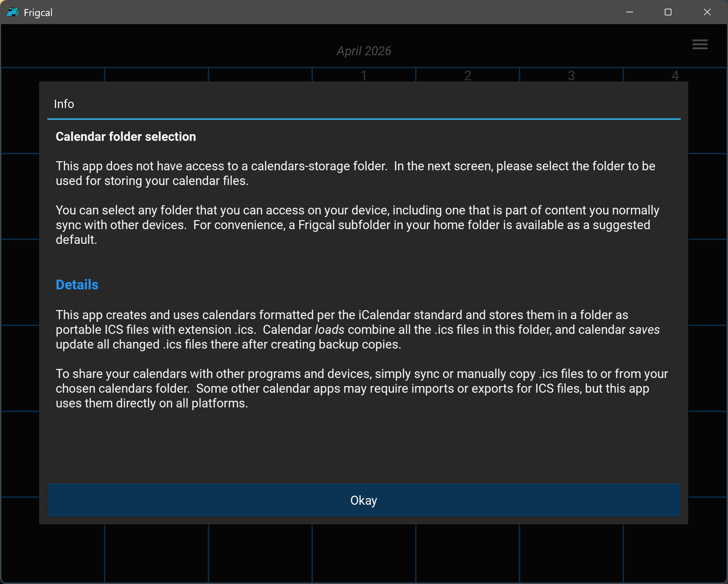The height and width of the screenshot is (584, 728).
Task: Maximize the Frigcal window
Action: (668, 12)
